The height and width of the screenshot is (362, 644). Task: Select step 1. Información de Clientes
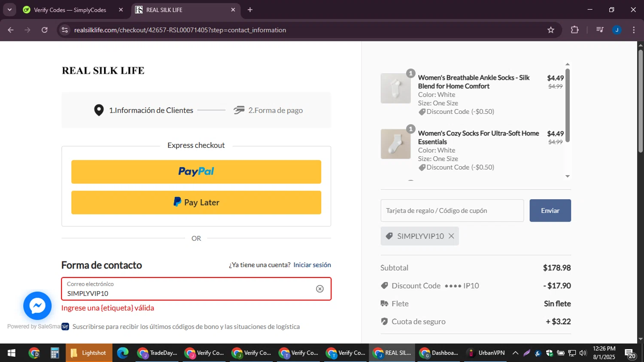[144, 110]
